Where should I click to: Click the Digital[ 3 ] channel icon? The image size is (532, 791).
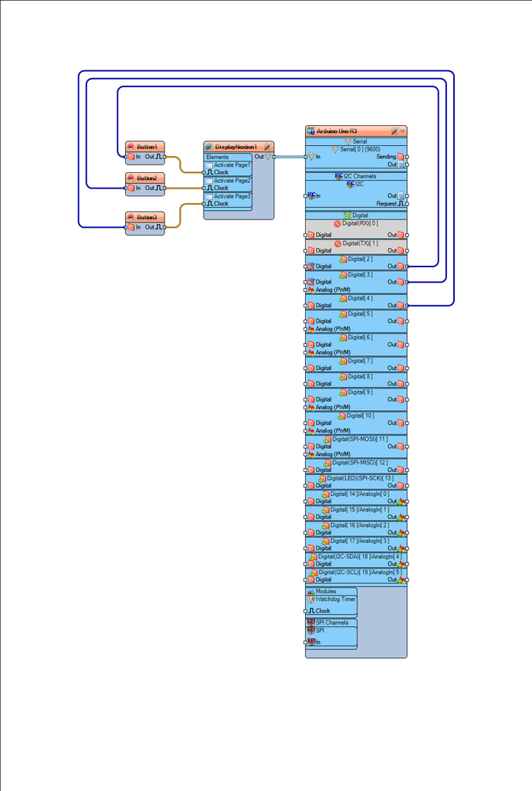343,275
